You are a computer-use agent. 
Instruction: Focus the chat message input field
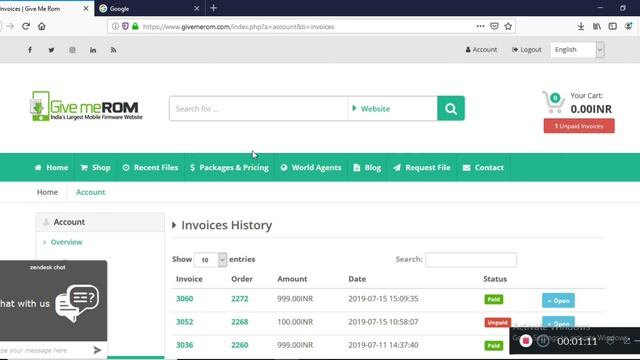click(45, 350)
